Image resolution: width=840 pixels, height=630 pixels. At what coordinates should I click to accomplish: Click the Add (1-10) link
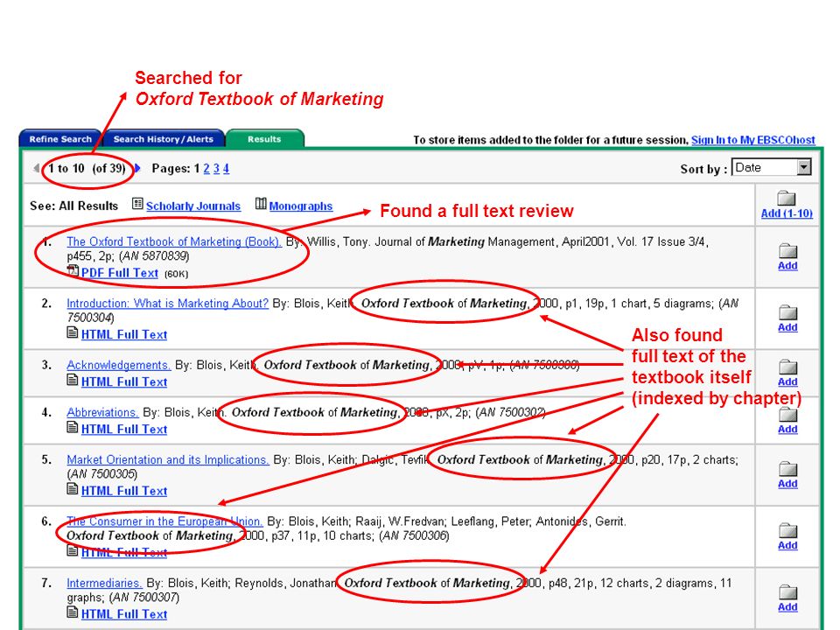tap(787, 213)
